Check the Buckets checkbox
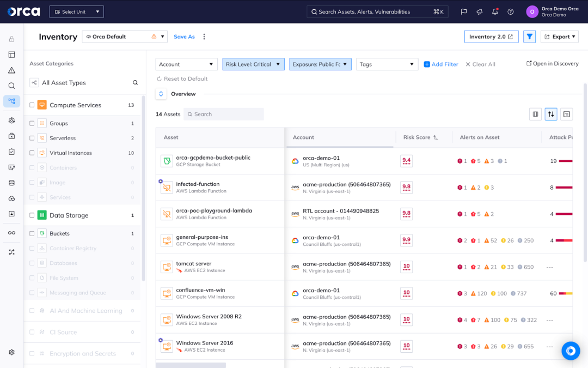Image resolution: width=588 pixels, height=368 pixels. tap(32, 233)
